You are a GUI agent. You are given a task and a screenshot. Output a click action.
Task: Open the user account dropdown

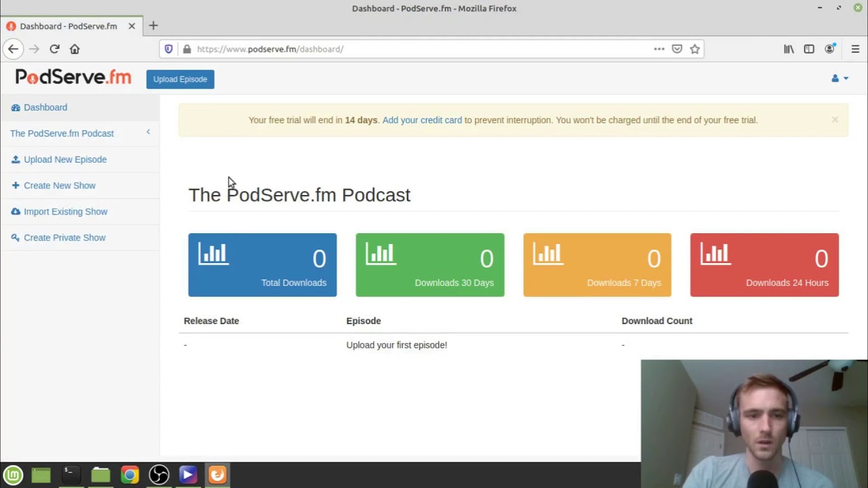(x=840, y=79)
